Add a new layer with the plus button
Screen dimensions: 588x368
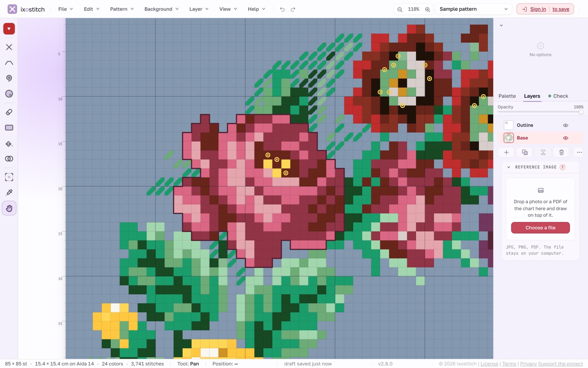507,152
